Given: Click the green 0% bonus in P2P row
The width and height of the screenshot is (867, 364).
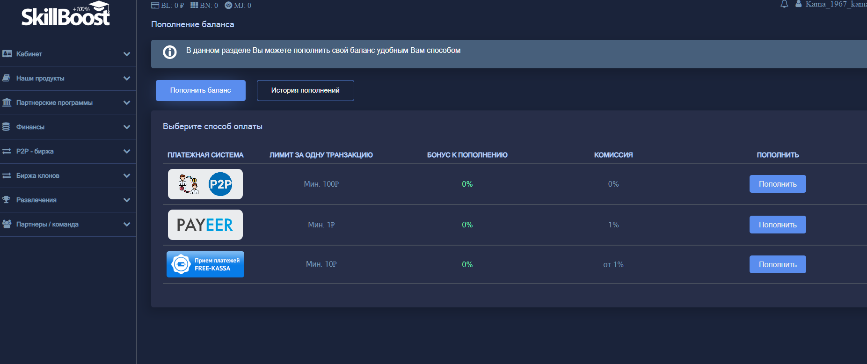Looking at the screenshot, I should tap(467, 184).
